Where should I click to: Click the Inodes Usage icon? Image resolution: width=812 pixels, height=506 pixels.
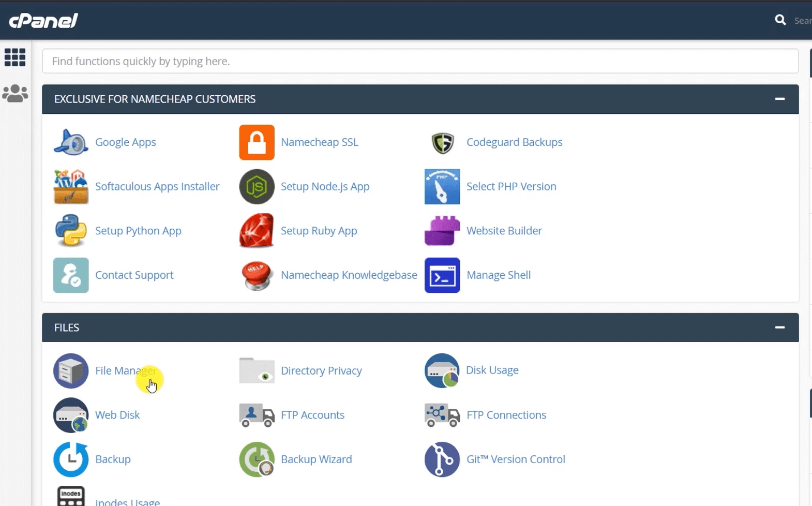click(71, 496)
